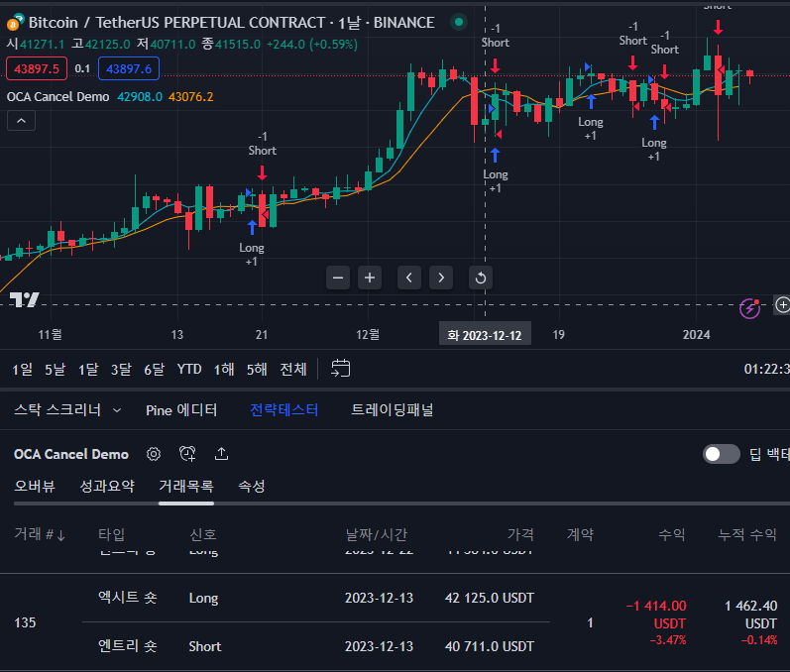Click the 타입 column header
The width and height of the screenshot is (790, 672).
(x=111, y=534)
